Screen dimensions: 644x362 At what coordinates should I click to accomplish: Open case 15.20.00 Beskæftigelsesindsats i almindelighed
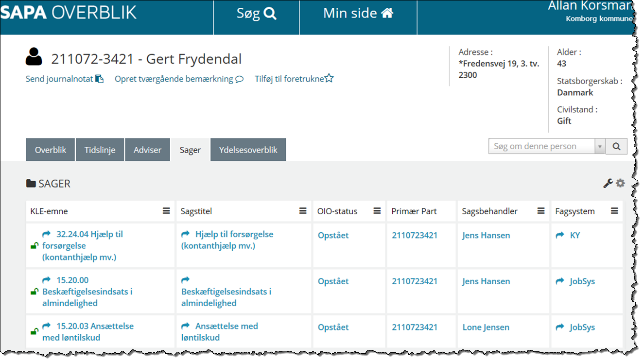tap(87, 292)
